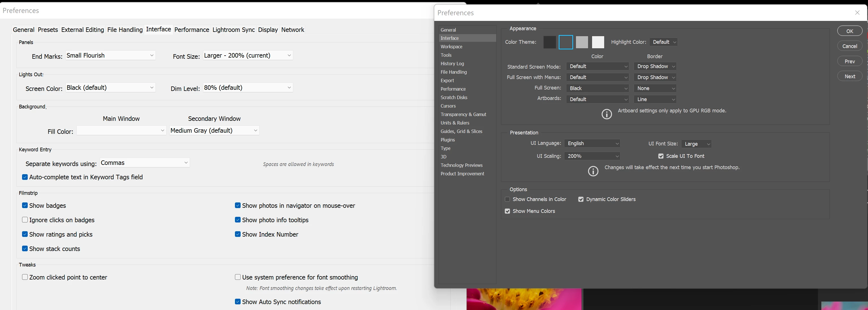Select Scratch Disks in the preferences sidebar
868x310 pixels.
[x=454, y=98]
